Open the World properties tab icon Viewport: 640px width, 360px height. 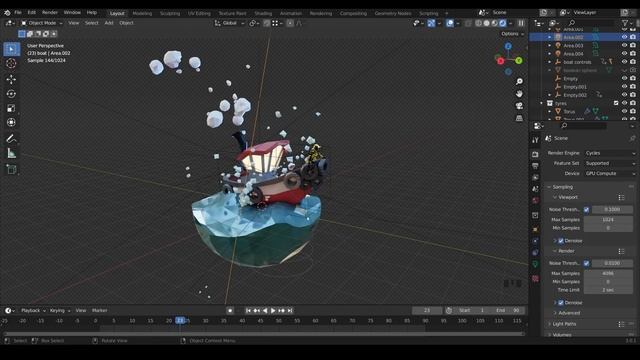[536, 200]
